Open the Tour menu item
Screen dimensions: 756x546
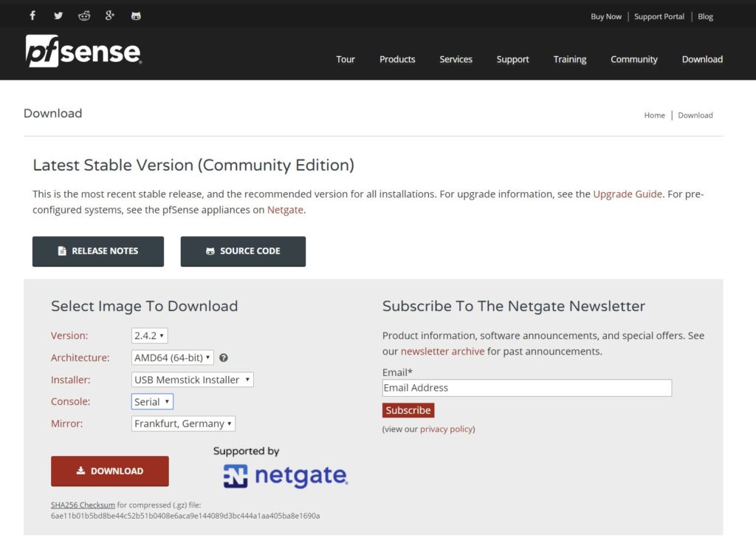click(x=346, y=59)
